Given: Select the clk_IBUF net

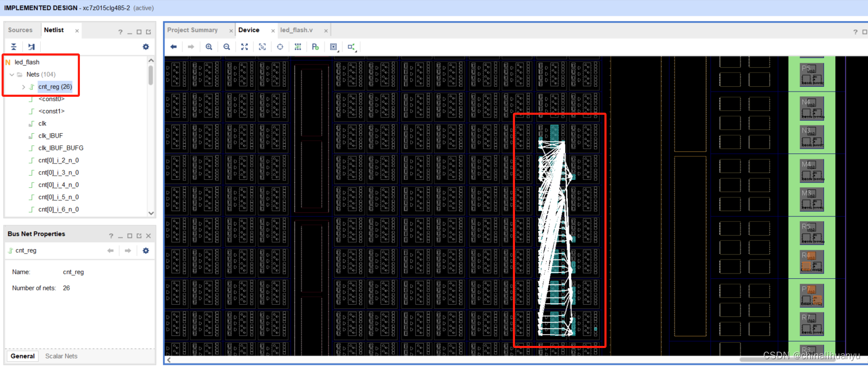Looking at the screenshot, I should (50, 136).
